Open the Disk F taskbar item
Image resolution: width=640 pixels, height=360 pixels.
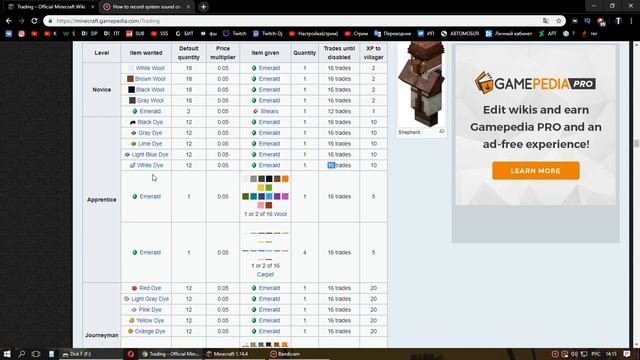tap(77, 354)
